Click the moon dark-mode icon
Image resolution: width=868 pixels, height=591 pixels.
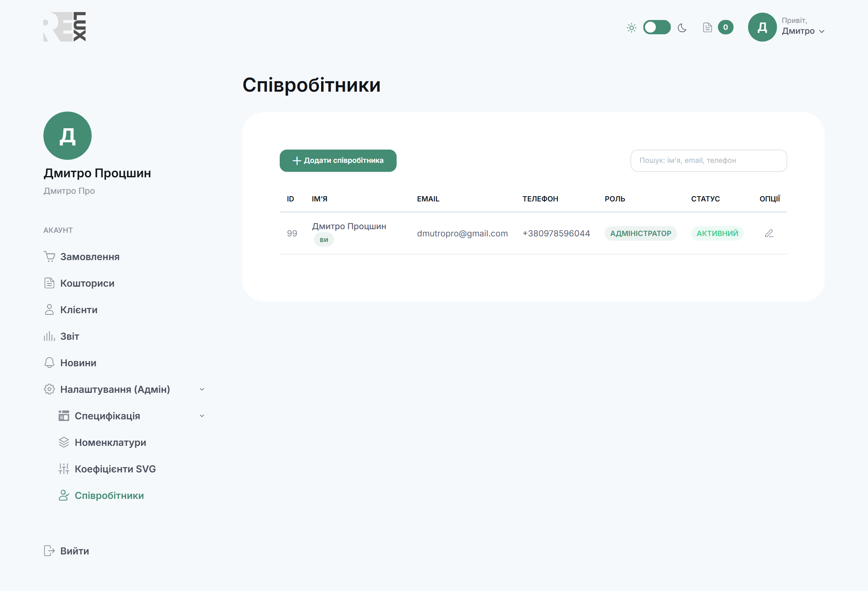tap(682, 28)
